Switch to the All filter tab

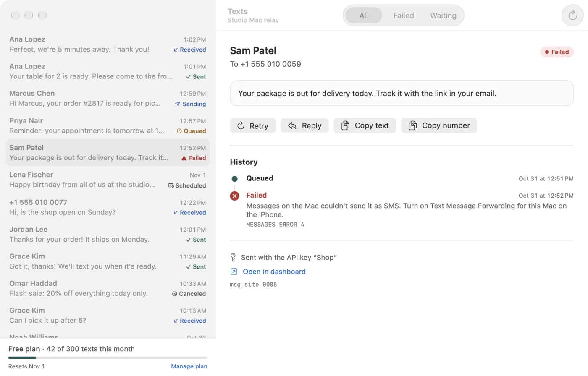tap(364, 16)
